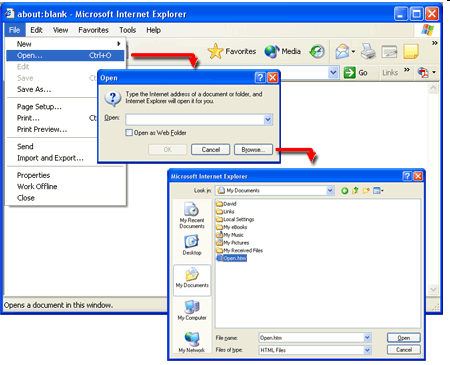450x365 pixels.
Task: Select the Open.htm file
Action: coord(232,258)
